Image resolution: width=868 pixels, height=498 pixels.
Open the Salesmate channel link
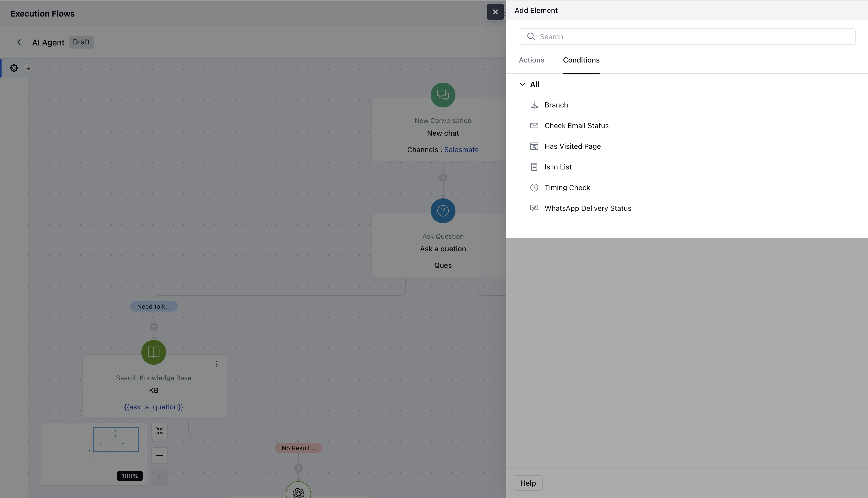click(x=461, y=150)
